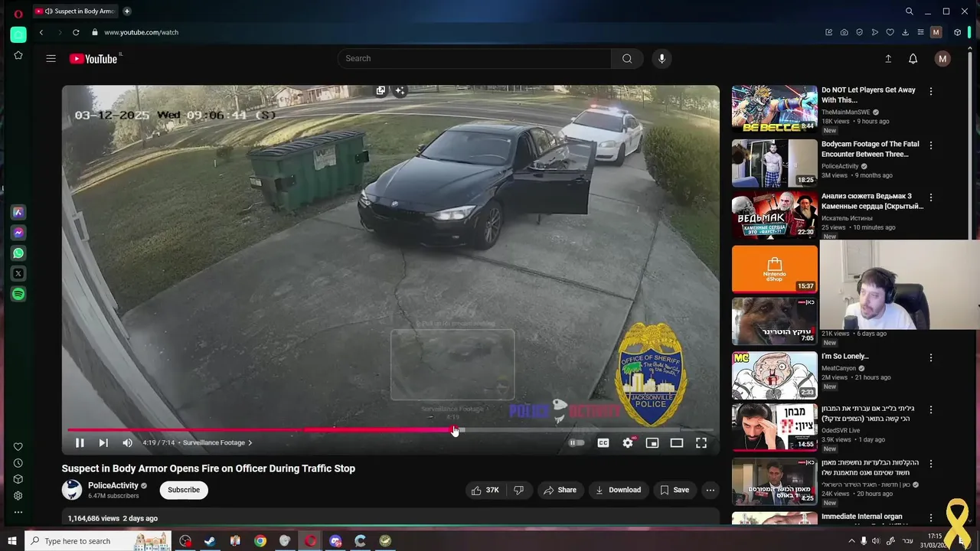Like the video with 37K likes
The image size is (980, 551).
[485, 490]
